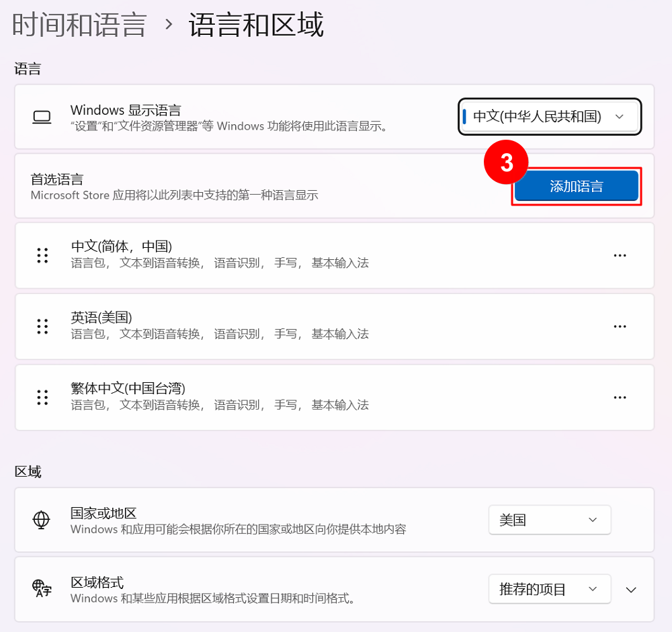Viewport: 672px width, 632px height.
Task: Click the globe icon next to 国家或地区
Action: (x=42, y=520)
